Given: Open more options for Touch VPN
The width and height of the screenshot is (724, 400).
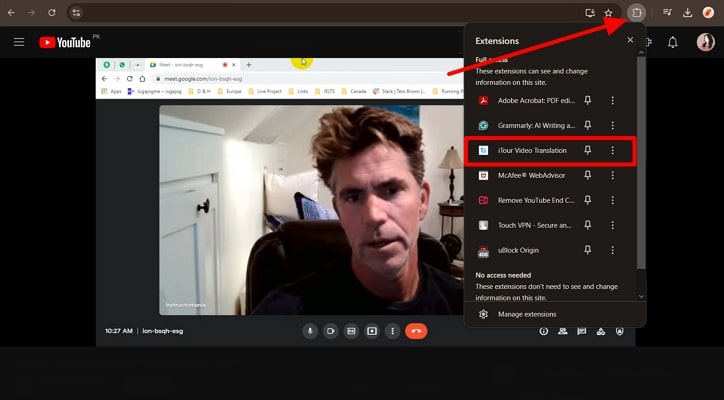Looking at the screenshot, I should click(x=612, y=225).
